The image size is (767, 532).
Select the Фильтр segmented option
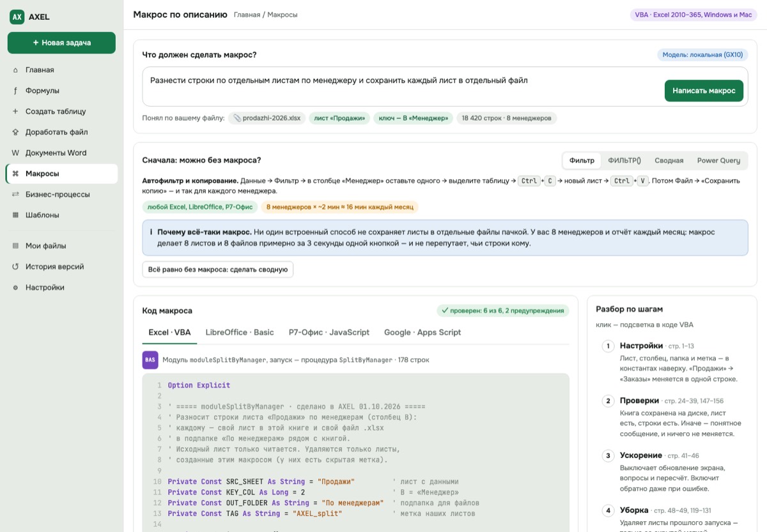point(582,160)
